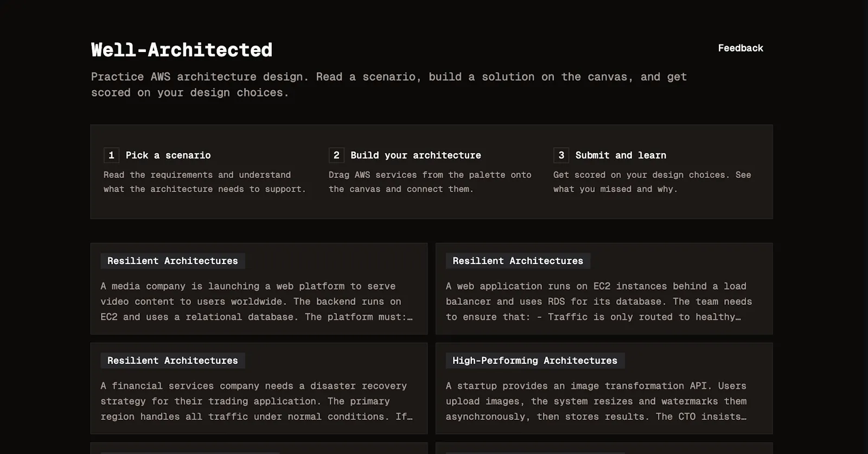Image resolution: width=868 pixels, height=454 pixels.
Task: Open the Feedback link
Action: point(740,48)
